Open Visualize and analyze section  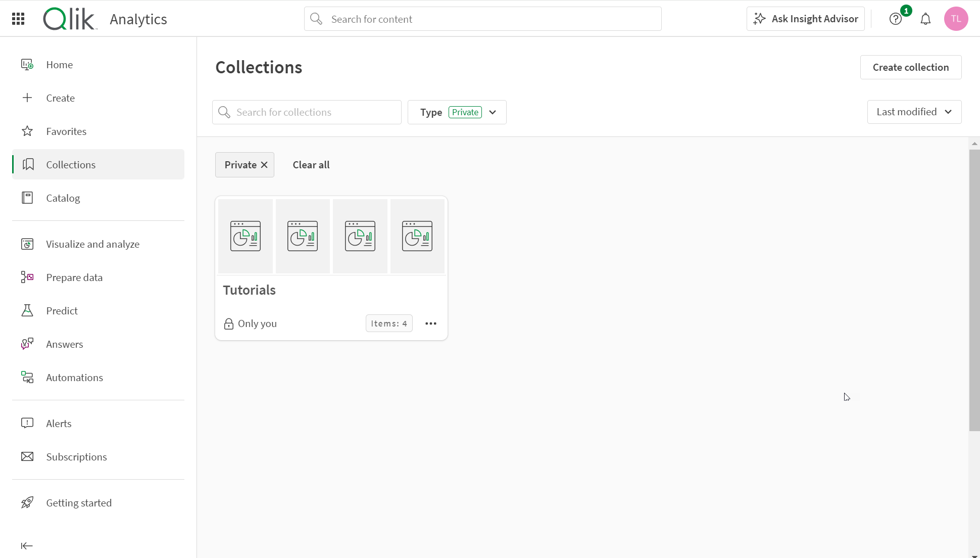(93, 244)
